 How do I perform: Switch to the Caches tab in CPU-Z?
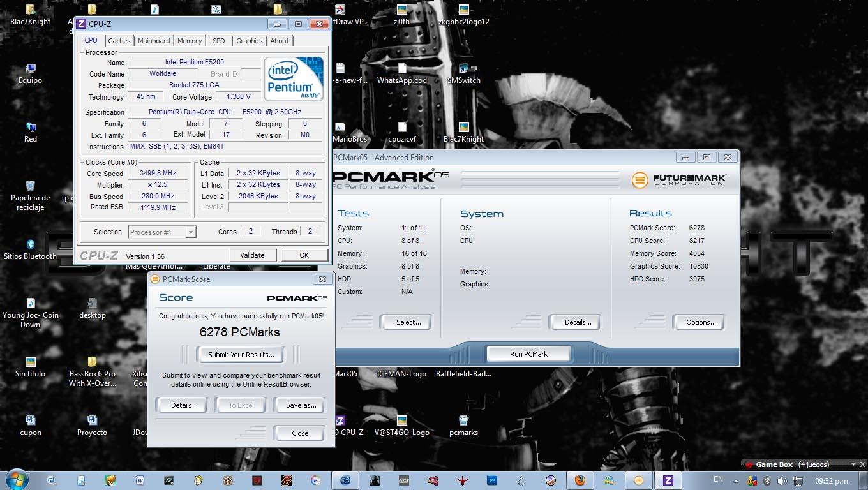coord(119,41)
